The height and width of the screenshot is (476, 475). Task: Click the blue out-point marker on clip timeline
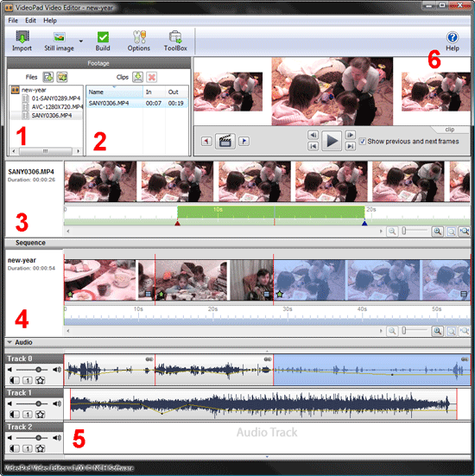tap(364, 224)
